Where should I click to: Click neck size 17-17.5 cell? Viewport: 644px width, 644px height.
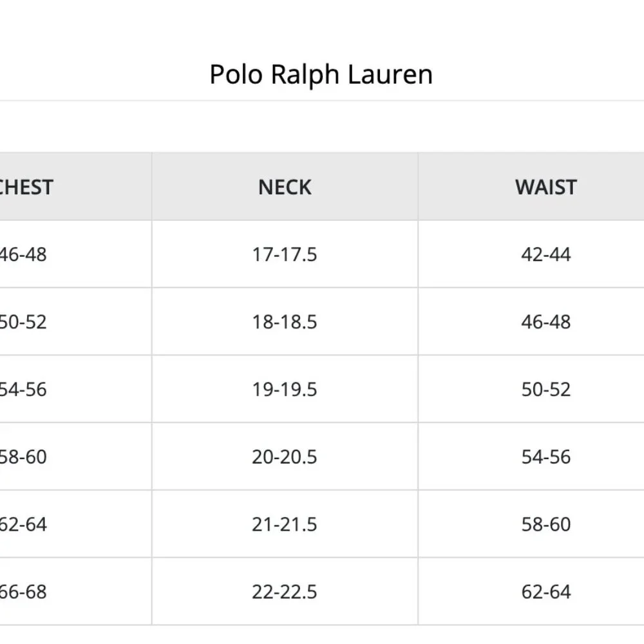[x=285, y=254]
